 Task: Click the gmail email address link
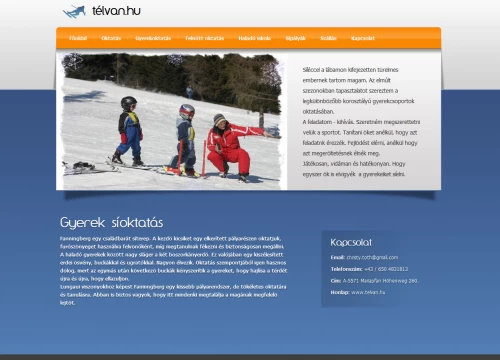click(x=372, y=257)
